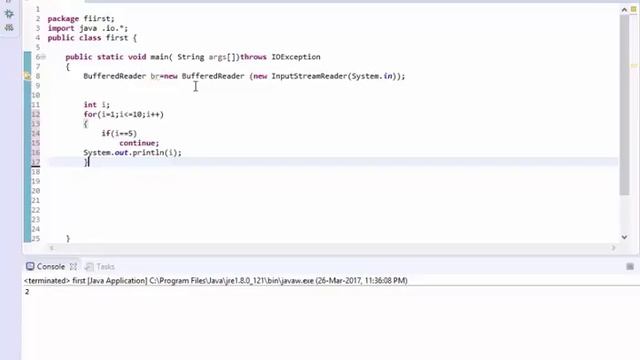Click the "continue;" statement

pyautogui.click(x=139, y=143)
